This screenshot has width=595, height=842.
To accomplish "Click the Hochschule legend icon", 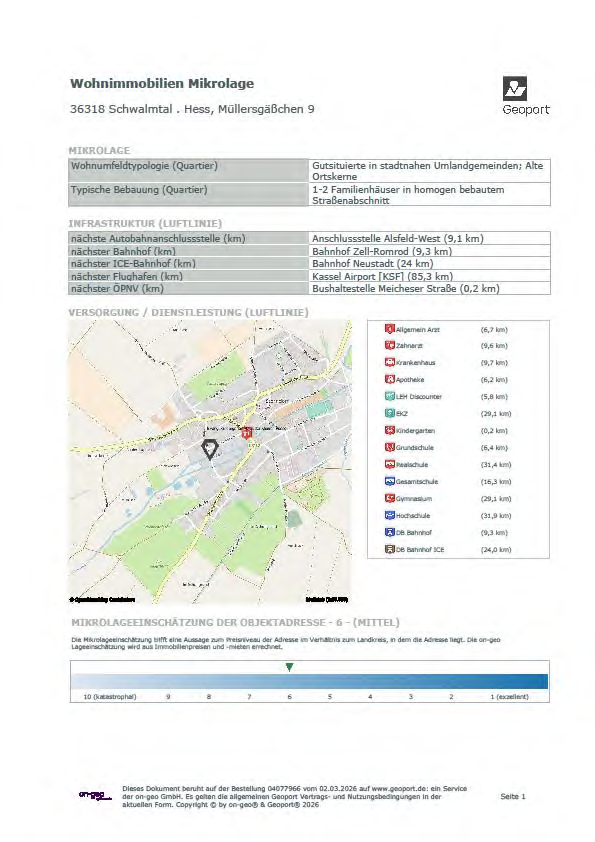I will (x=390, y=516).
